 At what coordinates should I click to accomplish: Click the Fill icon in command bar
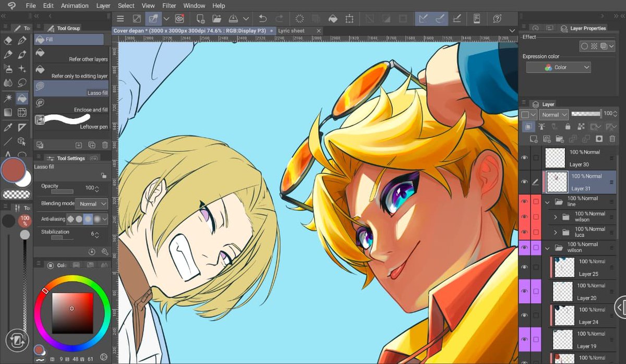pyautogui.click(x=333, y=19)
